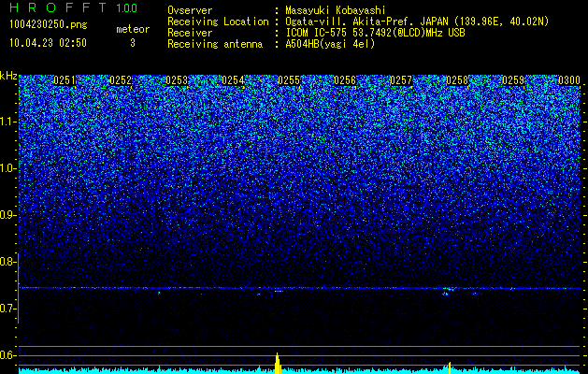Click observer name Masayuki Kobayashi
The width and height of the screenshot is (588, 374).
pos(336,10)
